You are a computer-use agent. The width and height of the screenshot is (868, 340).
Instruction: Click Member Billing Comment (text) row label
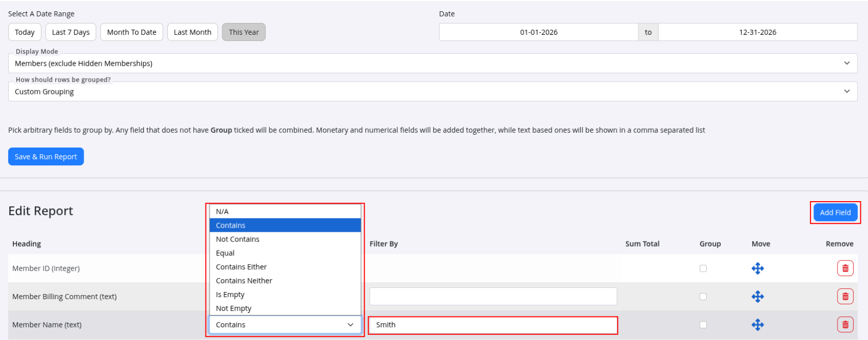pyautogui.click(x=64, y=297)
